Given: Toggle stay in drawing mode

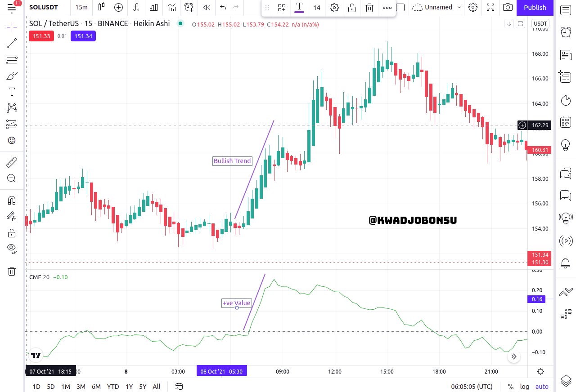Looking at the screenshot, I should 12,216.
